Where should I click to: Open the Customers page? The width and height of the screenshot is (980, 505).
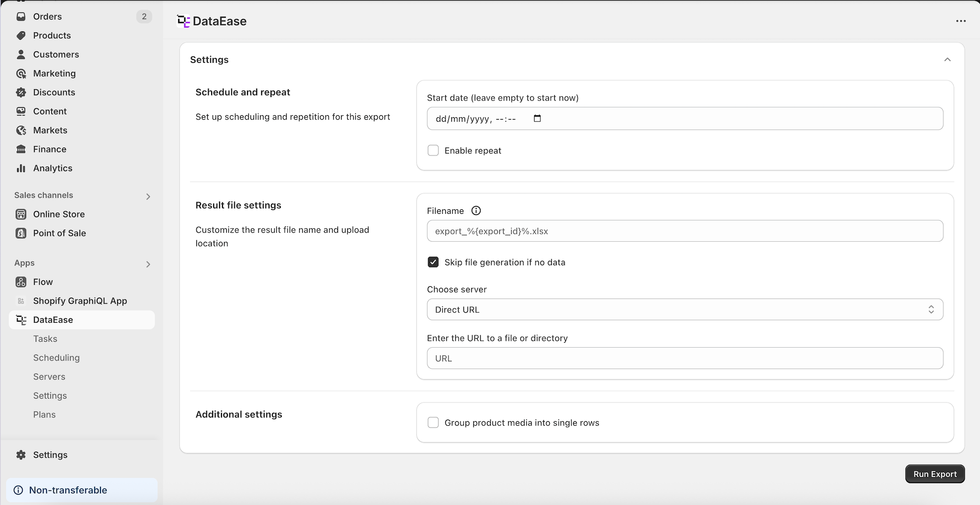click(56, 54)
